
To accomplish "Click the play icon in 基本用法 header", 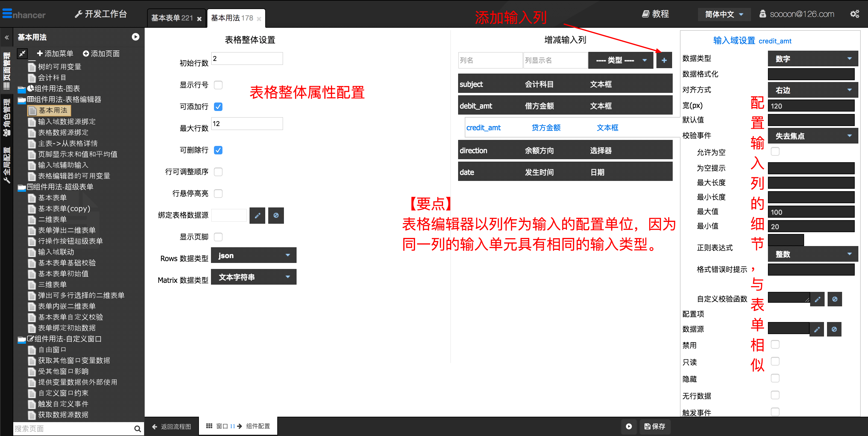I will [135, 37].
